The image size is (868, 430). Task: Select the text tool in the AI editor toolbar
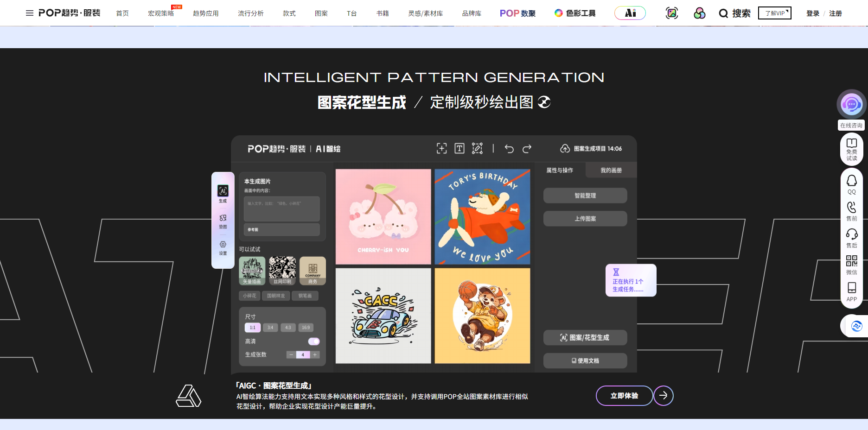[x=459, y=149]
